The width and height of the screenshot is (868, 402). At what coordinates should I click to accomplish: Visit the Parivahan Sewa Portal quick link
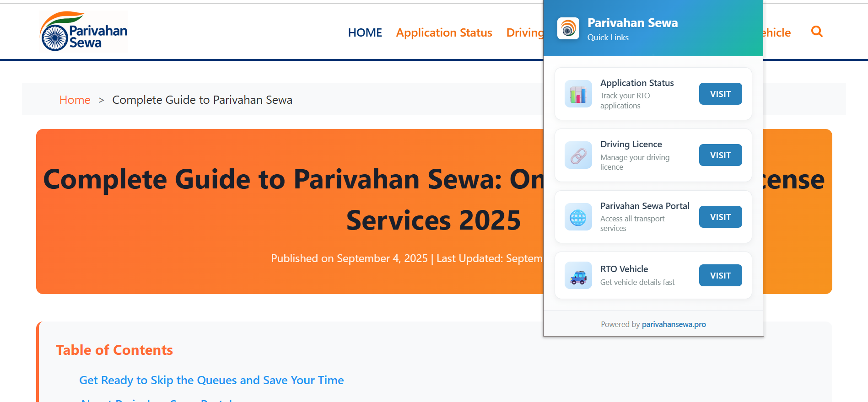(x=720, y=217)
